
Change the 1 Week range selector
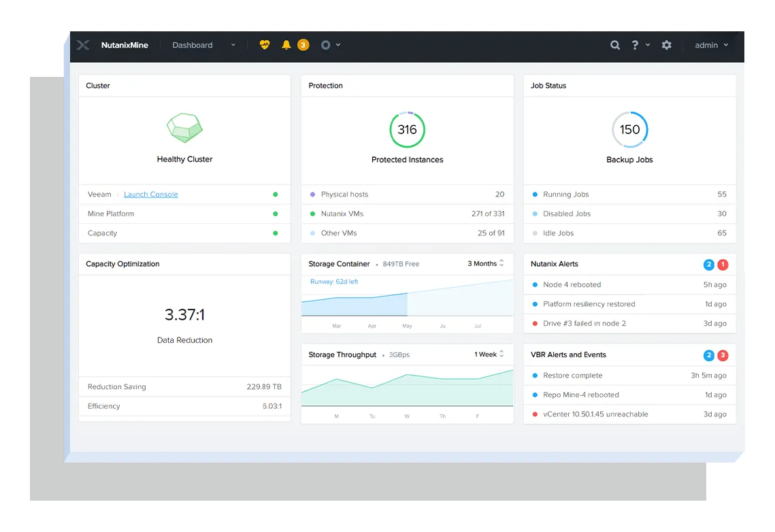click(489, 354)
